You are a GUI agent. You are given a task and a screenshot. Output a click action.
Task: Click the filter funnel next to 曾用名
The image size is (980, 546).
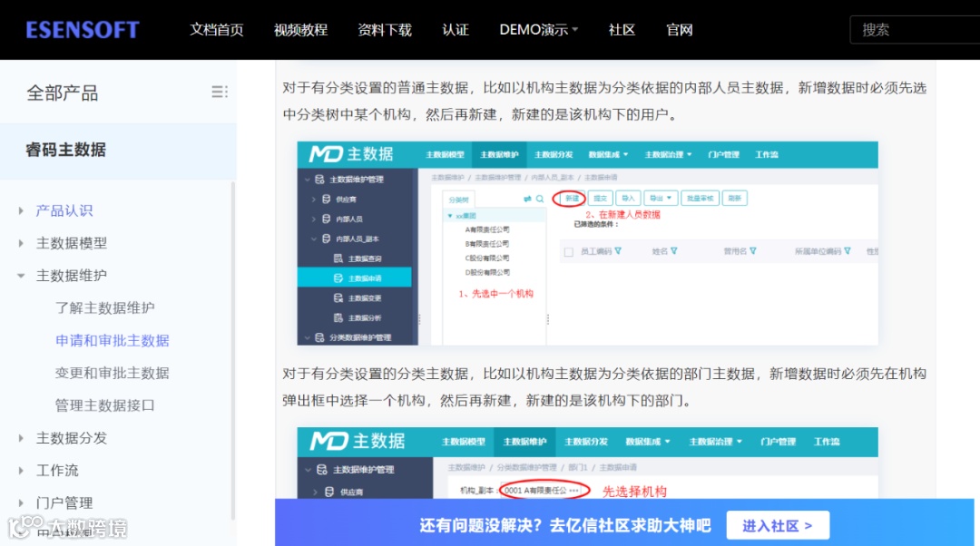[753, 251]
